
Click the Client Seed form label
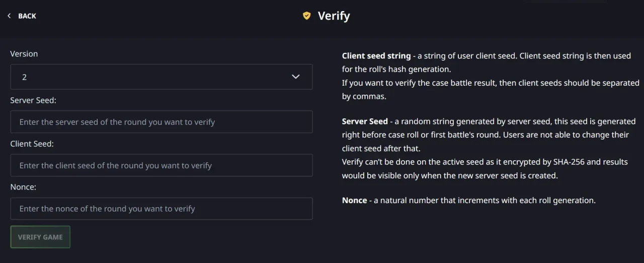(32, 144)
